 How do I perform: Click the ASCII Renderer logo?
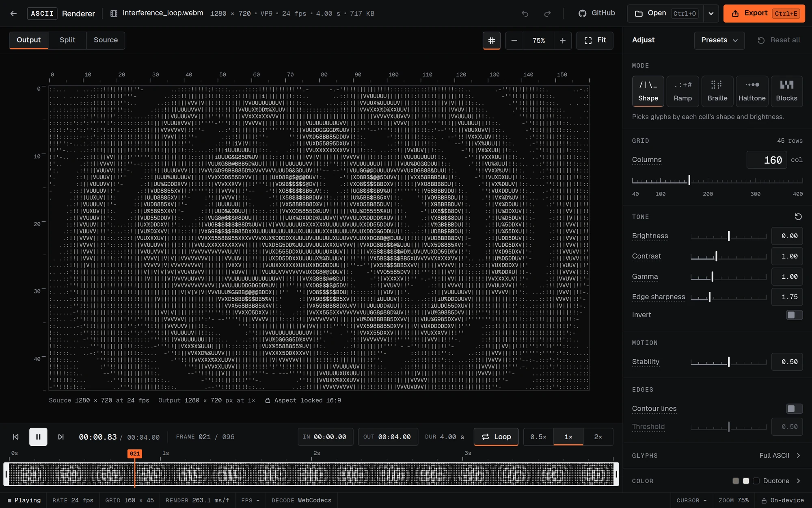(x=61, y=13)
